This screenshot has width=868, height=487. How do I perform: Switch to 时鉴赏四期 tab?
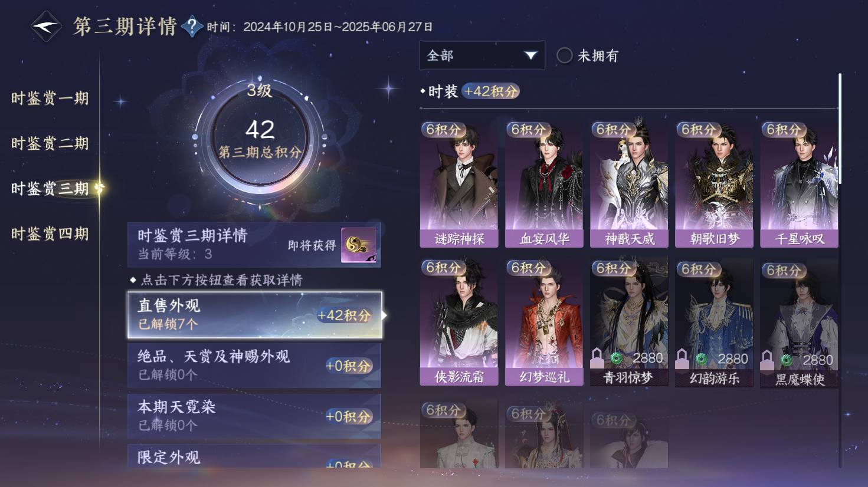coord(50,233)
